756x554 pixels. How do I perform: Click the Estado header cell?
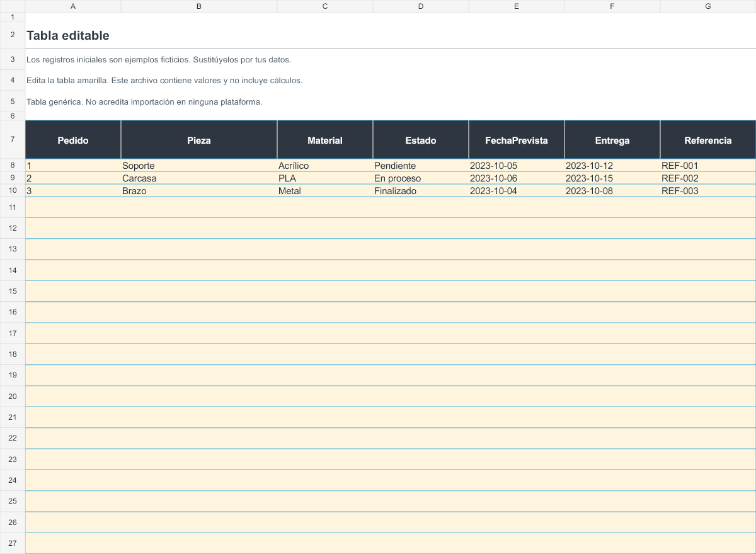pyautogui.click(x=421, y=140)
